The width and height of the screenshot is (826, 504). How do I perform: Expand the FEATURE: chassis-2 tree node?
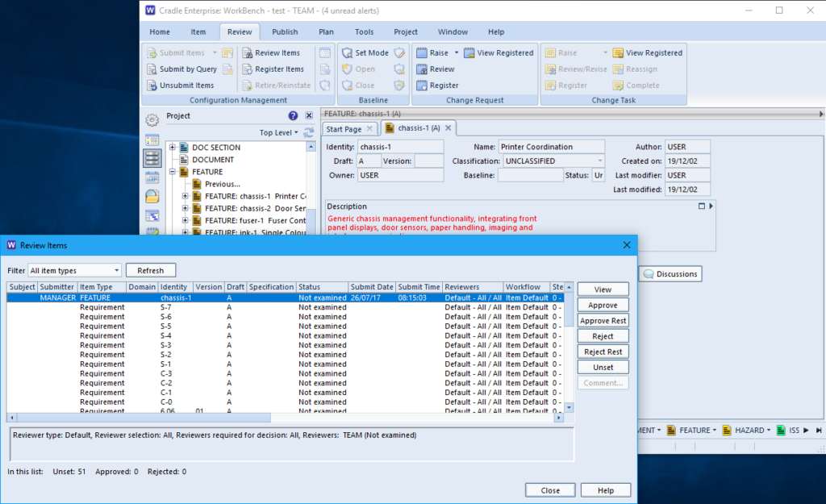coord(185,208)
